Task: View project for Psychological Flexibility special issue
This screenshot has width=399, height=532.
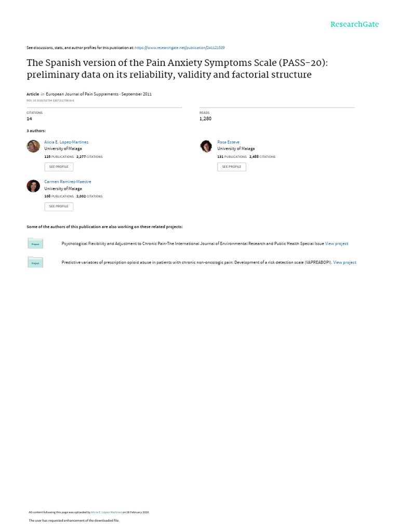Action: coord(337,244)
